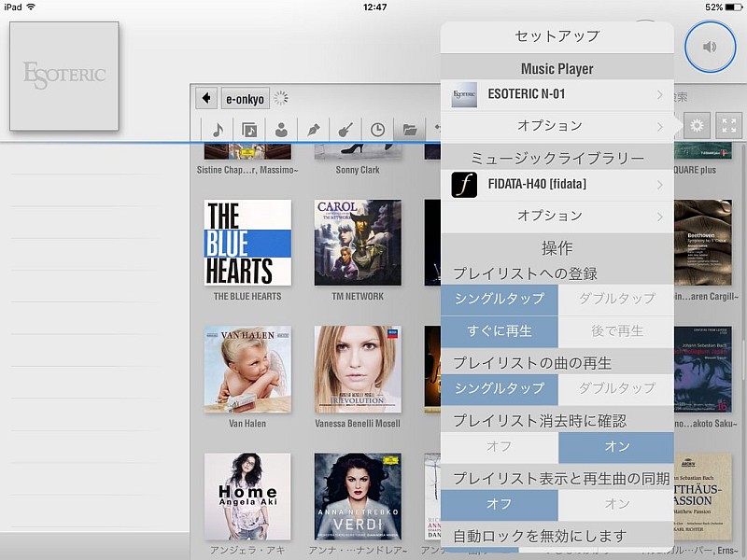Expand the ESOTERIC N-01 player row chevron
The width and height of the screenshot is (747, 560).
coord(660,95)
